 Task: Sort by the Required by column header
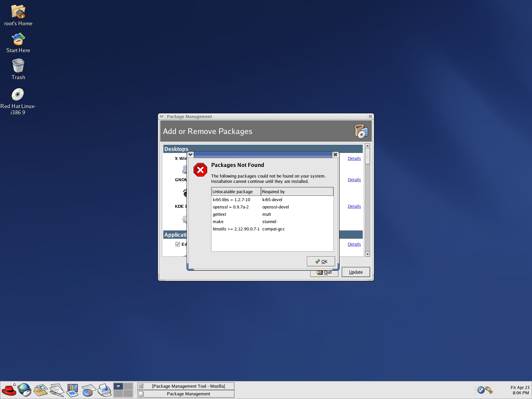pos(297,192)
